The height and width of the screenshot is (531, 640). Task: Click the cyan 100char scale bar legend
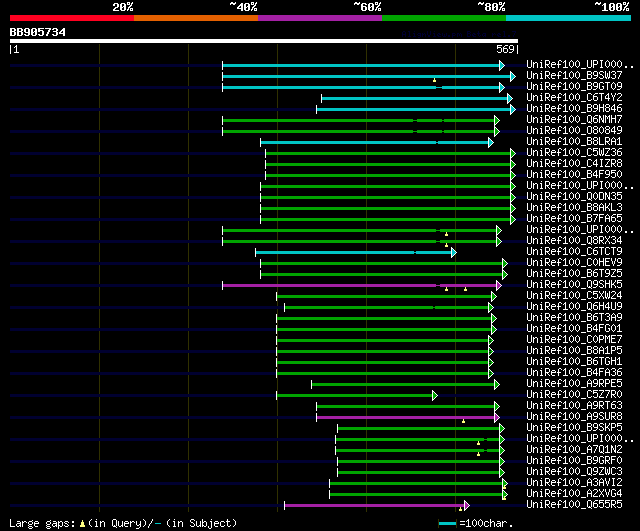tap(447, 523)
